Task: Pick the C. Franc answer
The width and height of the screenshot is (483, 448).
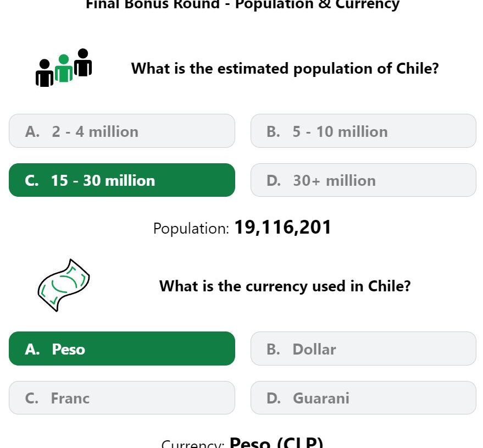Action: (x=122, y=398)
